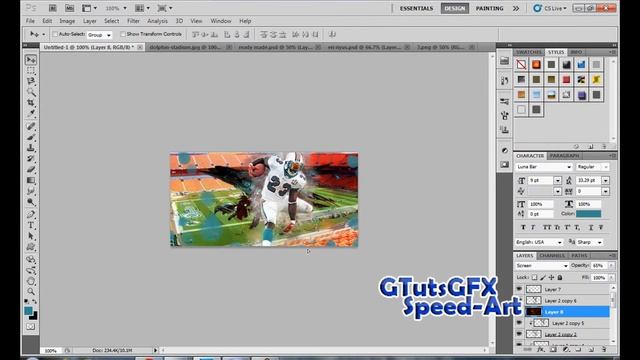Show more workspaces with double arrow
Screen dimensions: 640x360
(x=516, y=9)
